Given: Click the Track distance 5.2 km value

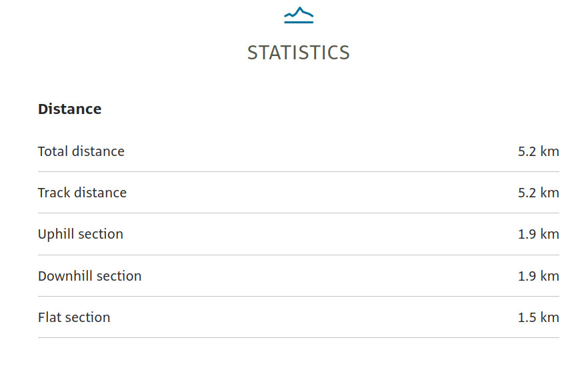Looking at the screenshot, I should [x=538, y=193].
